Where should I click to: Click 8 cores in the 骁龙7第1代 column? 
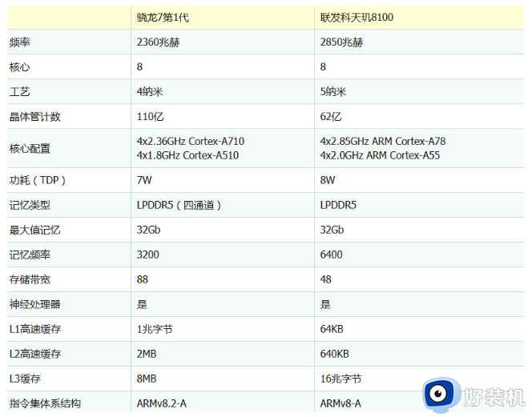click(x=139, y=66)
